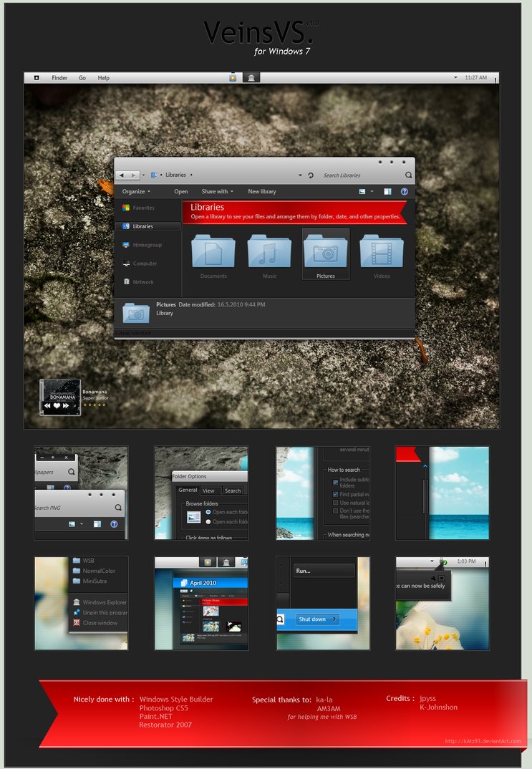Click the help icon in Libraries toolbar
Image resolution: width=532 pixels, height=769 pixels.
404,191
